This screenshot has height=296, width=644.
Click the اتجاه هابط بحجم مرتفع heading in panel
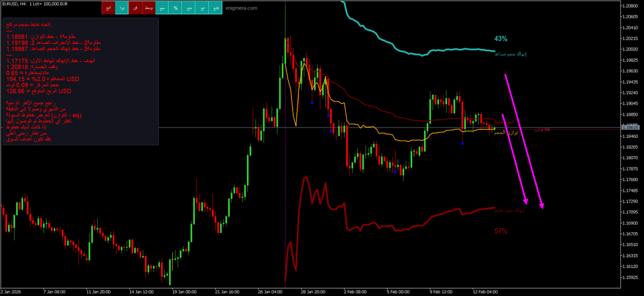[x=30, y=25]
